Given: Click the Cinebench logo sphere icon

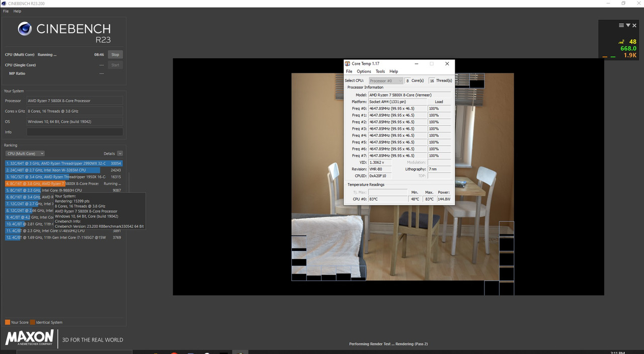Looking at the screenshot, I should 25,29.
